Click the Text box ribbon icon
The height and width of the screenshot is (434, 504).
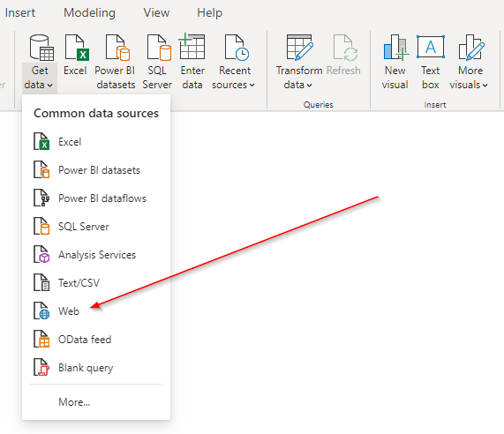pyautogui.click(x=431, y=47)
